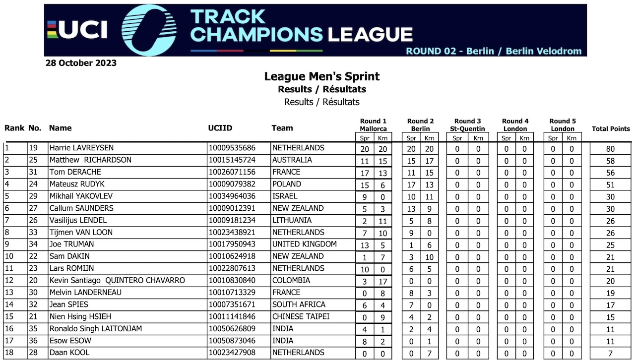This screenshot has width=635, height=364.
Task: Select the Round 1 Mallorca column header
Action: (x=373, y=124)
